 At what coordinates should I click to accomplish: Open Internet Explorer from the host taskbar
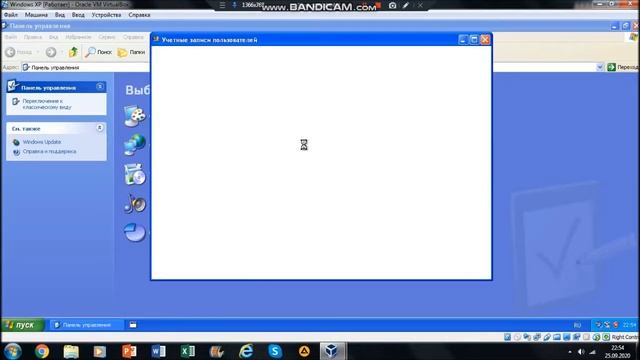point(246,351)
